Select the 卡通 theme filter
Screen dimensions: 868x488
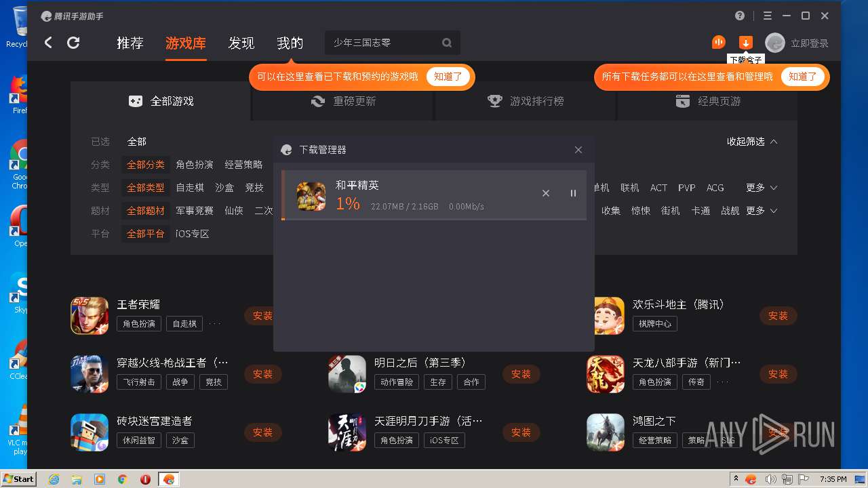tap(701, 211)
